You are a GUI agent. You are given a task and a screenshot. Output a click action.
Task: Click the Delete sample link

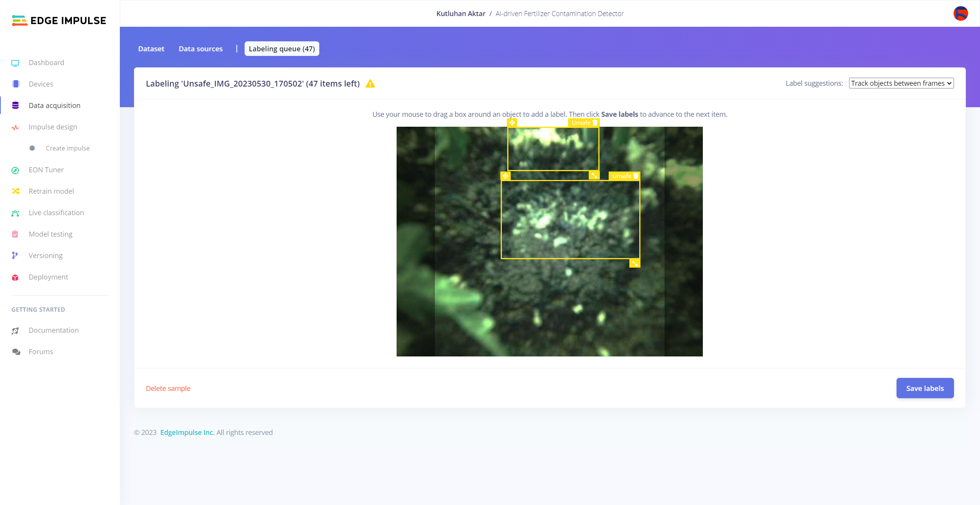click(168, 389)
